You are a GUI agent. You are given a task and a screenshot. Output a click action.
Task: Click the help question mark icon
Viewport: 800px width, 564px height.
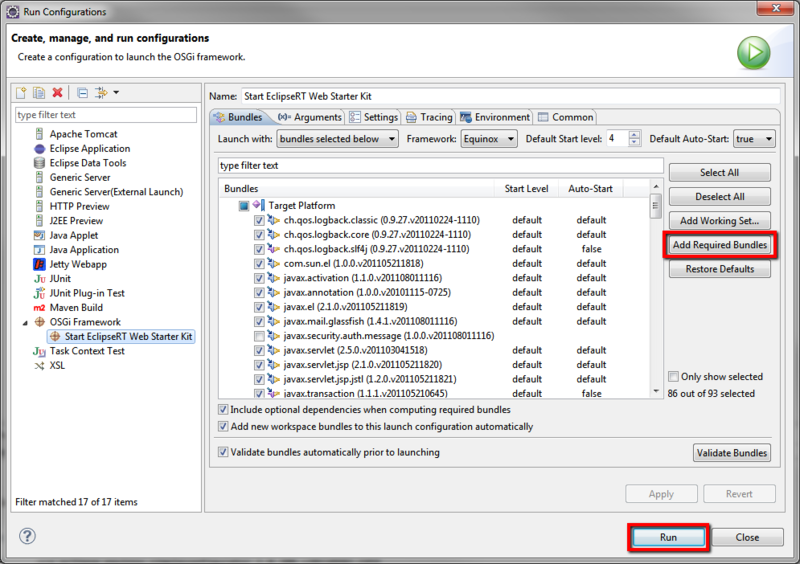coord(27,535)
